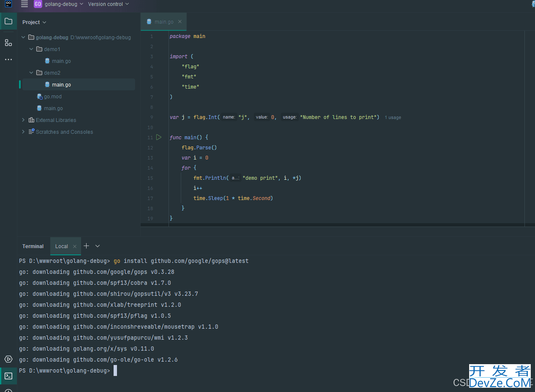Screen dimensions: 535x392
Task: Run main function via gutter arrow
Action: [x=159, y=137]
